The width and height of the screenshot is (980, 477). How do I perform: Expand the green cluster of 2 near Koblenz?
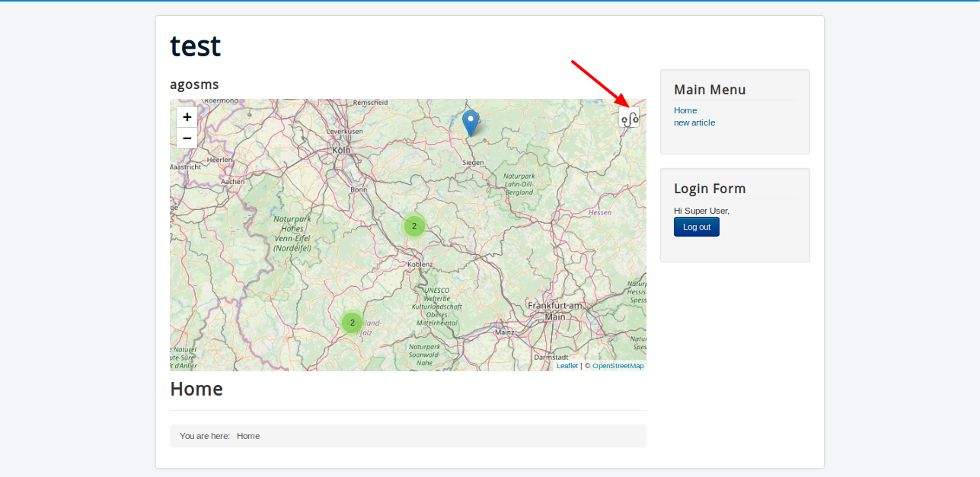pyautogui.click(x=414, y=226)
